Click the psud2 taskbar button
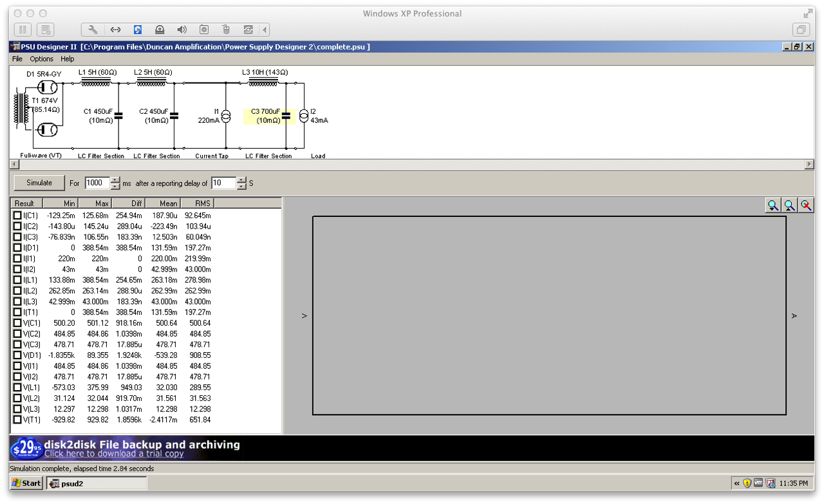 click(97, 483)
